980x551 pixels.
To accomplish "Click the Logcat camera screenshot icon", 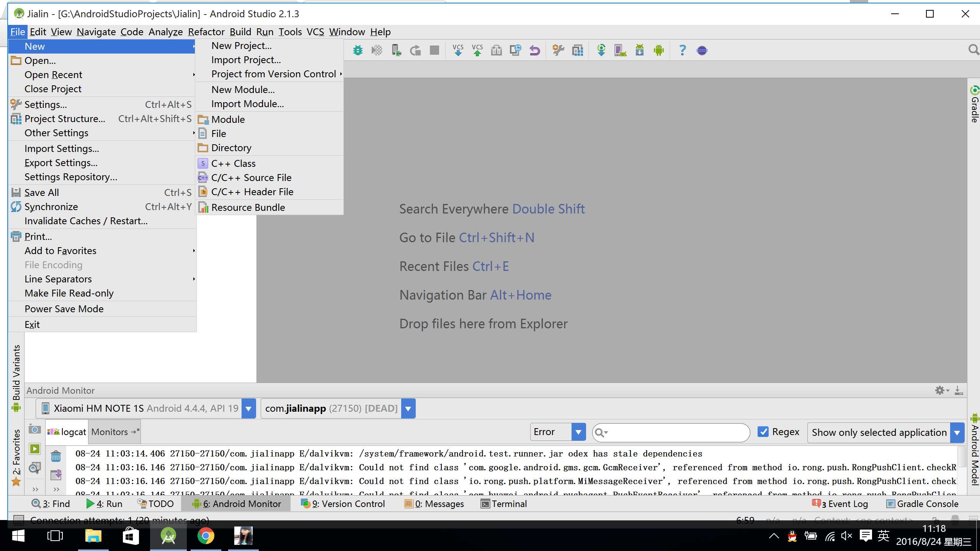I will 35,429.
